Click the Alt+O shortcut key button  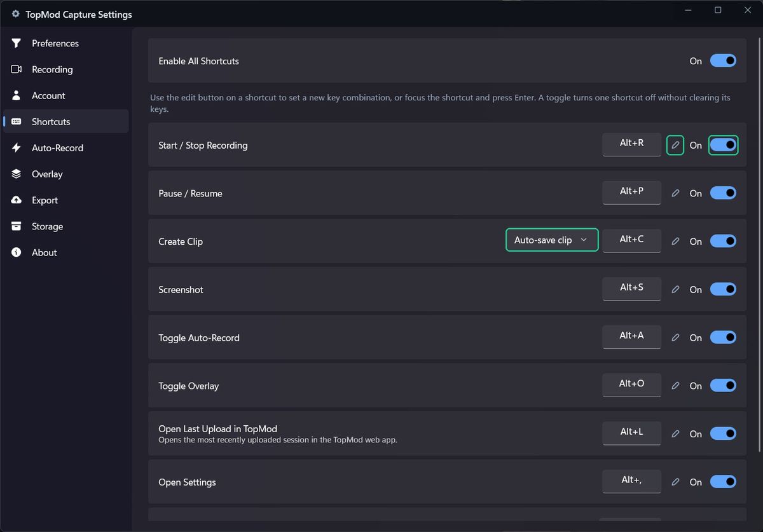[631, 385]
